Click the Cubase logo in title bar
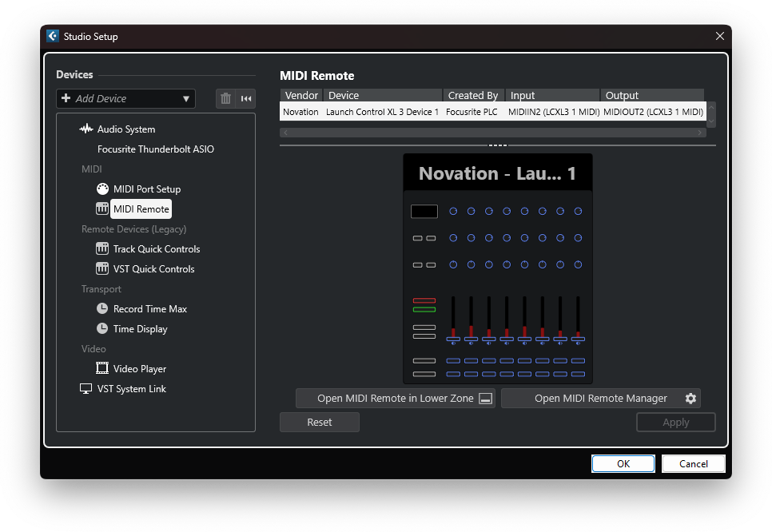This screenshot has height=532, width=772. 53,36
